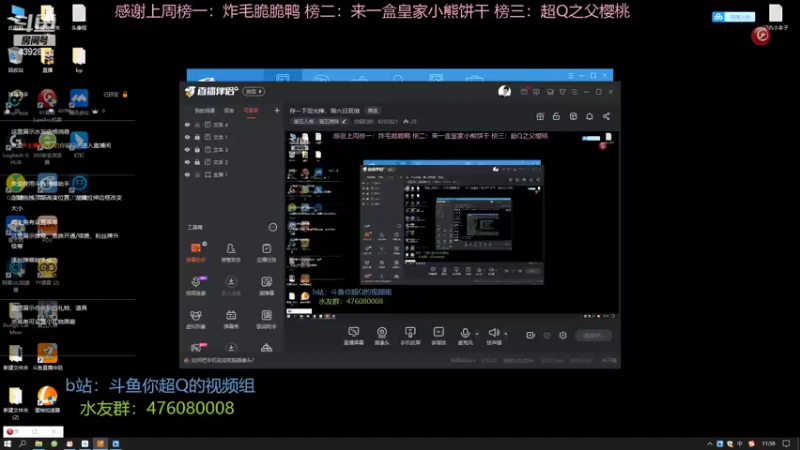800x450 pixels.
Task: Open the notification bell in room bar
Action: point(589,116)
